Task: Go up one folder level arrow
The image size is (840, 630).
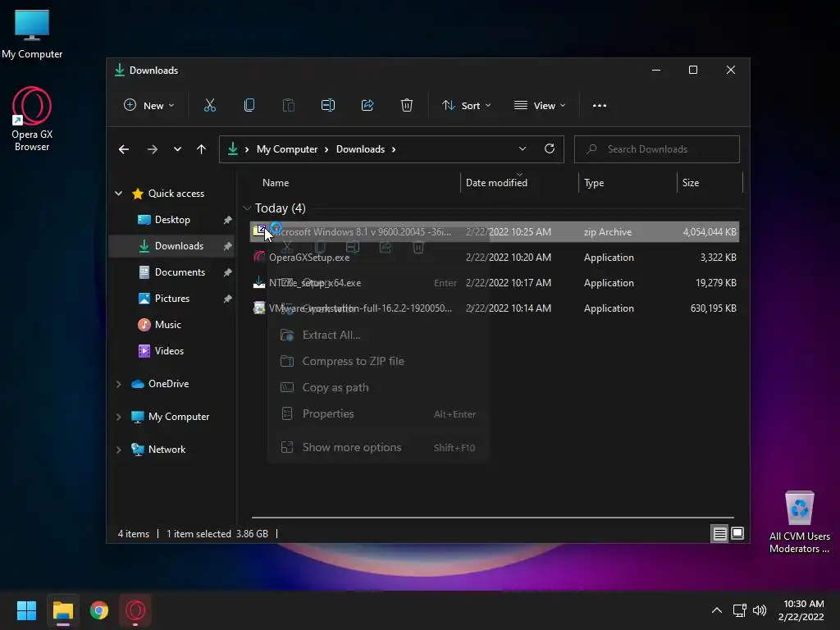Action: (201, 149)
